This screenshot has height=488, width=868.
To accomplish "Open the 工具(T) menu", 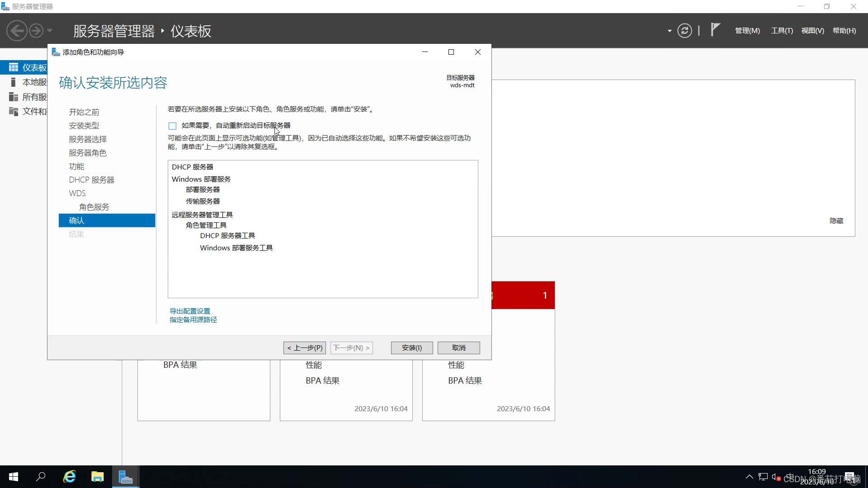I will pyautogui.click(x=782, y=31).
